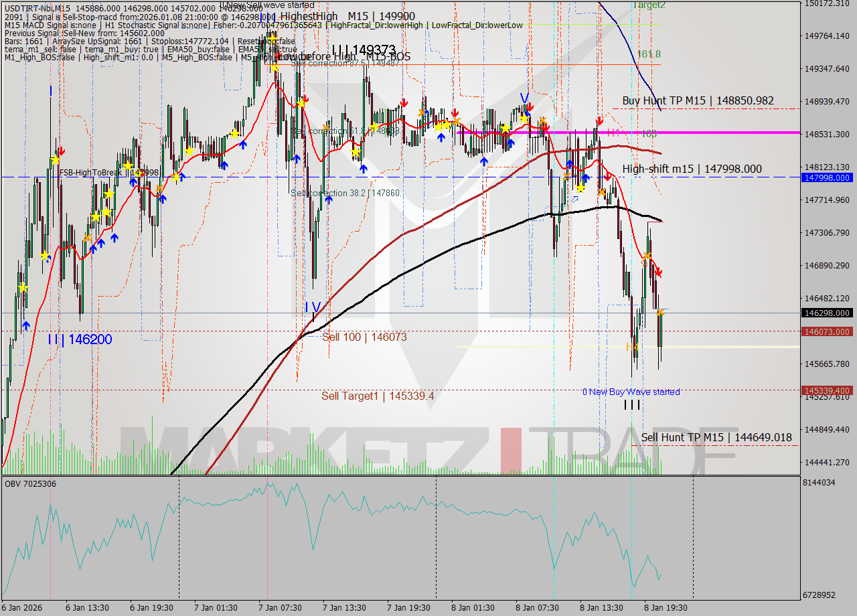Image resolution: width=857 pixels, height=616 pixels.
Task: Click the black I I I marker near New Buy Wave
Action: tap(632, 404)
